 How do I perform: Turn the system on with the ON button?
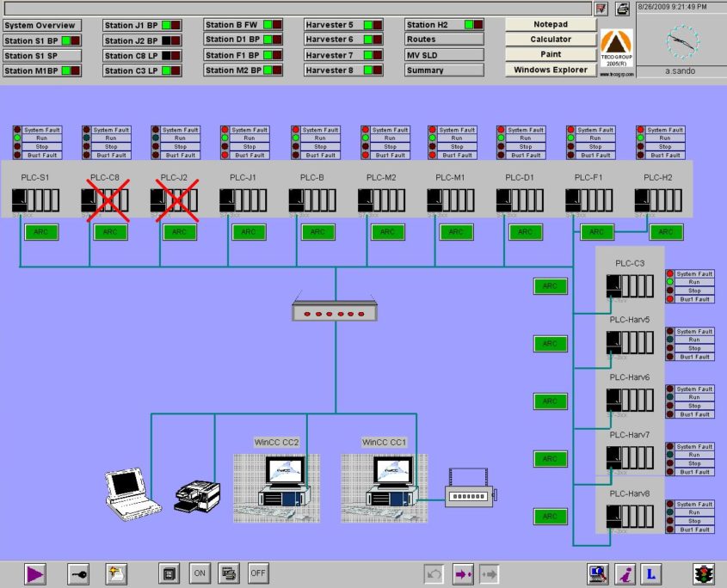[x=200, y=573]
